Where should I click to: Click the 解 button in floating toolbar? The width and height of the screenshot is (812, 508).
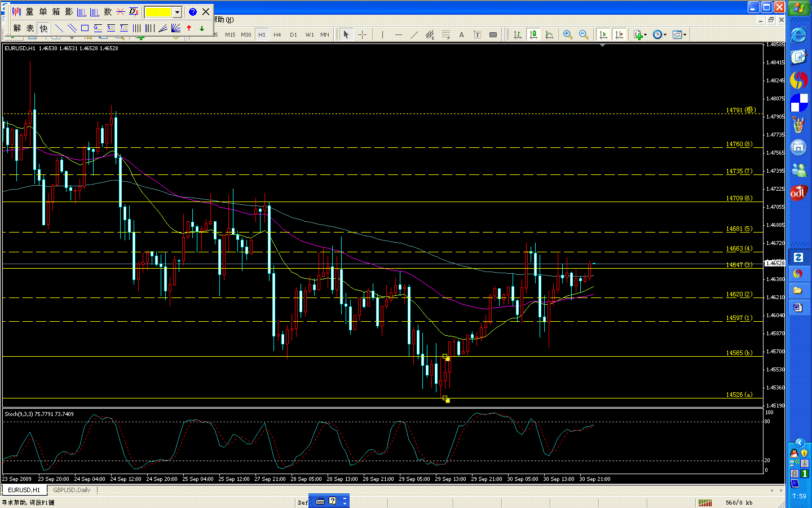pyautogui.click(x=17, y=28)
